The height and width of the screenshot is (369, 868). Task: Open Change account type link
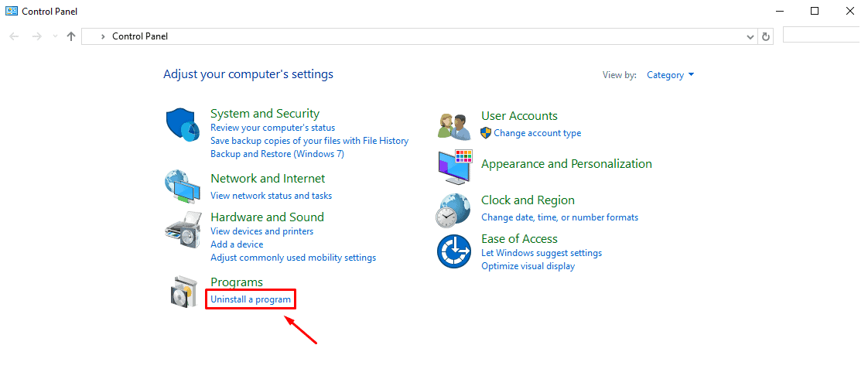(538, 133)
